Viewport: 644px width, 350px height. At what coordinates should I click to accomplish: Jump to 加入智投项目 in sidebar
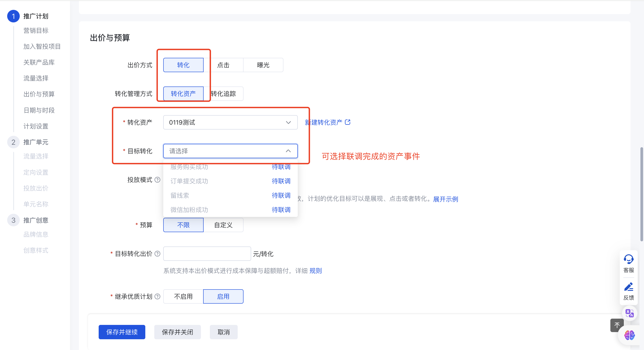click(42, 46)
